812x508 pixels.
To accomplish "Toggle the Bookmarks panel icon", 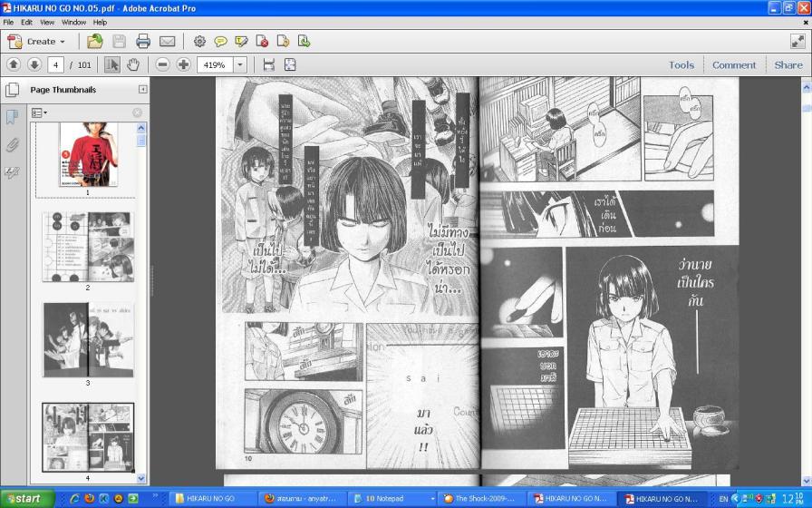I will [12, 117].
